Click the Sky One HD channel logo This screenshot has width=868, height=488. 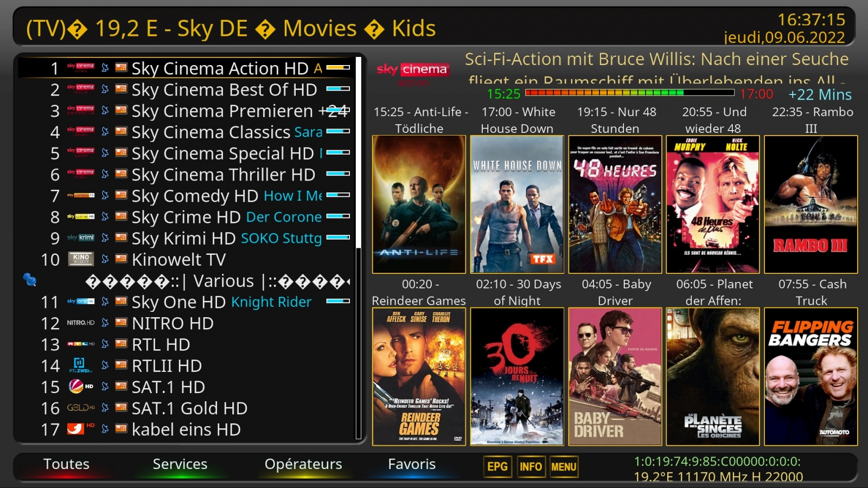[x=80, y=301]
